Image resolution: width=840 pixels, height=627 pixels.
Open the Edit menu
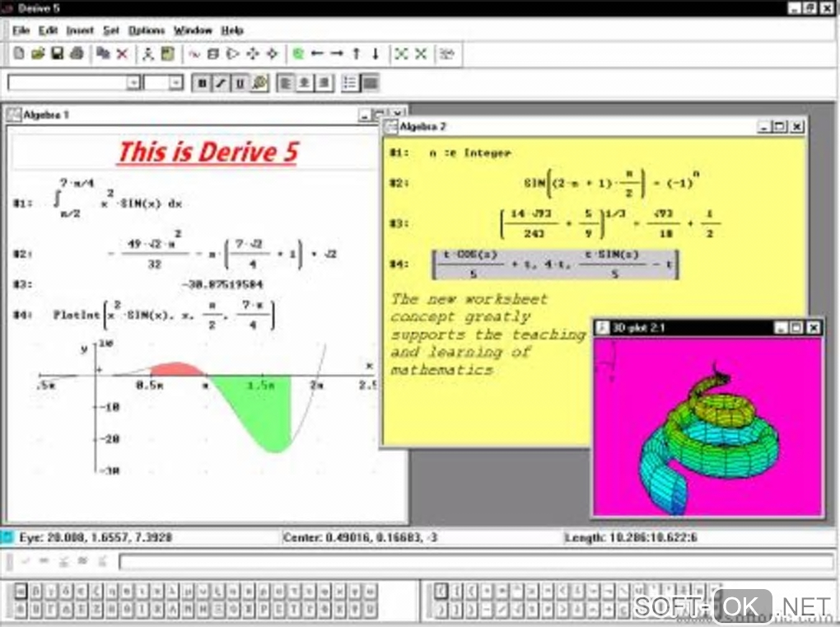pyautogui.click(x=48, y=30)
